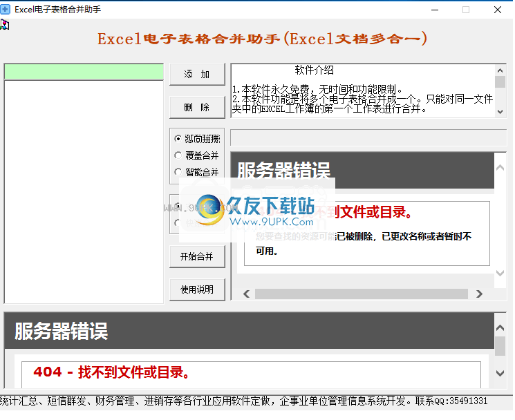Click the status bar text with QQ:35491331
The width and height of the screenshot is (515, 420).
point(244,401)
